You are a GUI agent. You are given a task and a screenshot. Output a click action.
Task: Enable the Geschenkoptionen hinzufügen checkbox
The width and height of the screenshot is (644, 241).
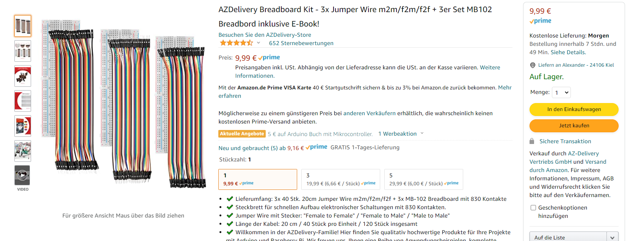pyautogui.click(x=533, y=208)
